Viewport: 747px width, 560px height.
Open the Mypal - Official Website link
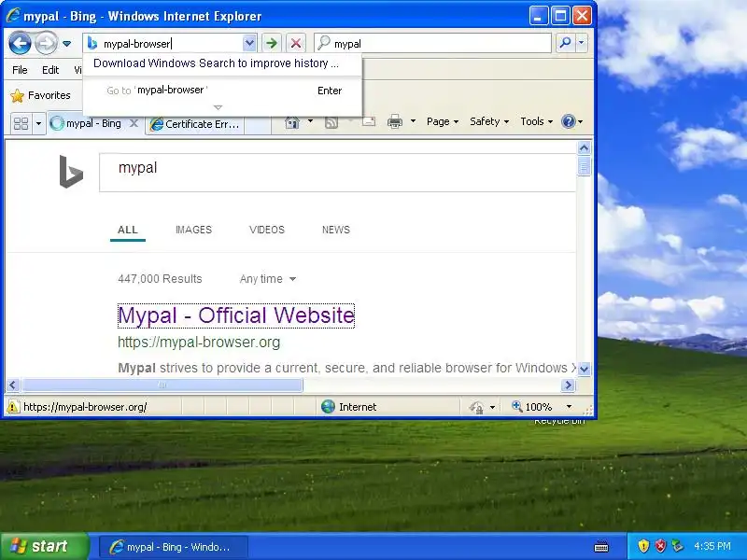(x=236, y=315)
